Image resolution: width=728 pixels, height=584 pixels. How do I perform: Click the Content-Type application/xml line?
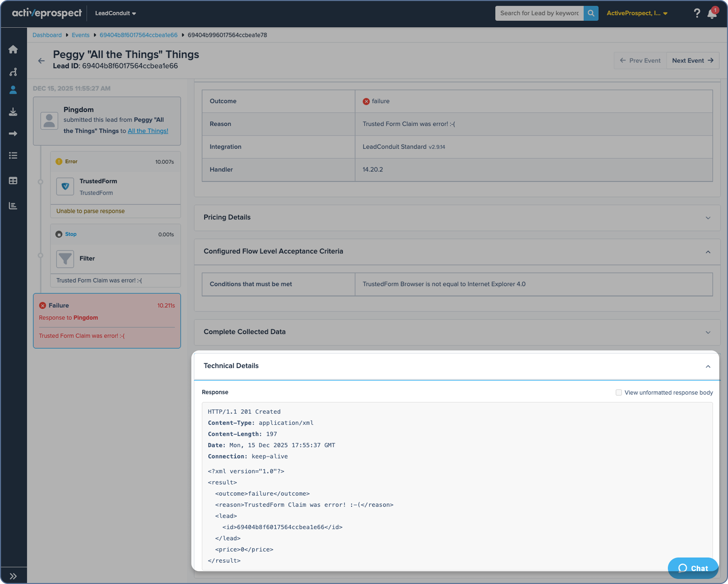(x=261, y=423)
